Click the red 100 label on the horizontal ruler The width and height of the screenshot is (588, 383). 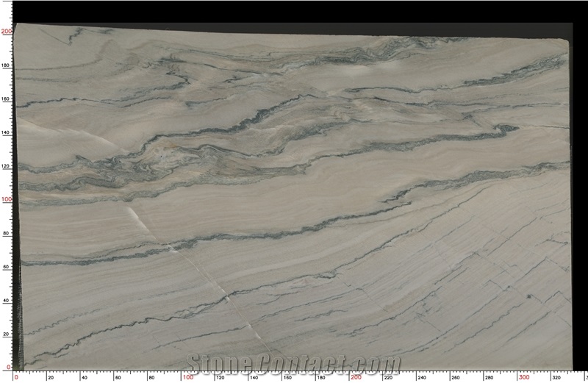tap(188, 377)
